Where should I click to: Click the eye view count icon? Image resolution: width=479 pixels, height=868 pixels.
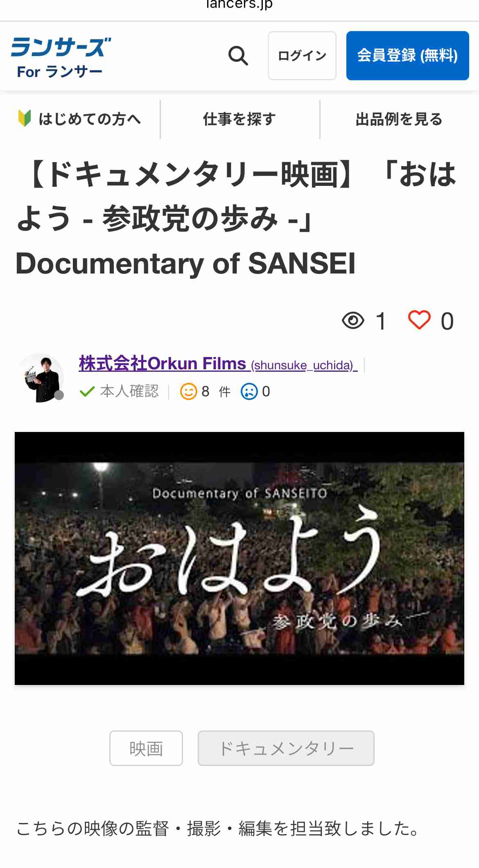(x=353, y=320)
